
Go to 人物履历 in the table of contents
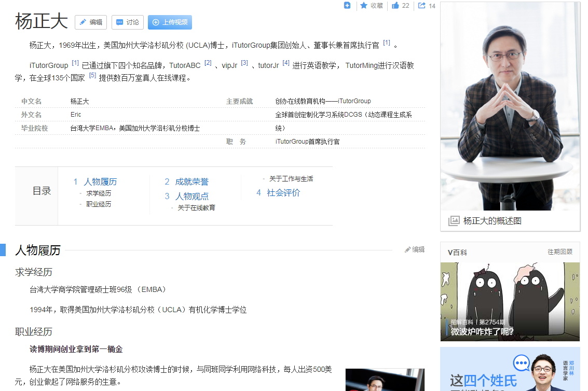pos(100,182)
